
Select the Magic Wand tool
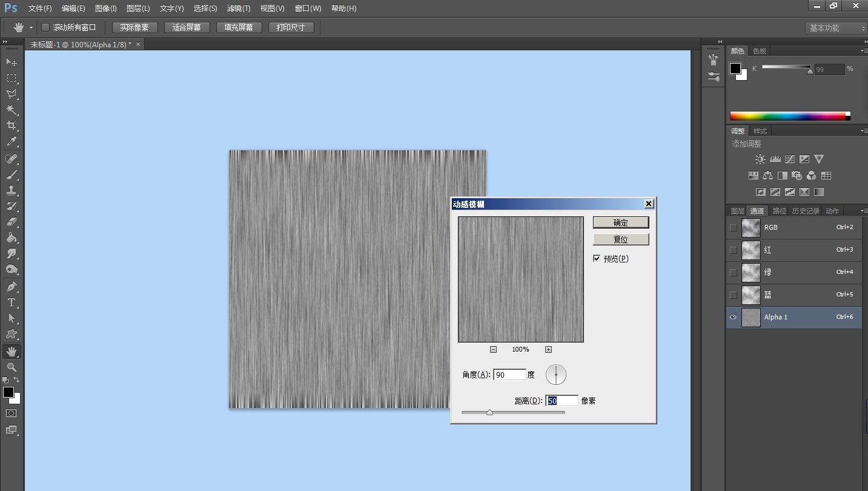tap(12, 110)
